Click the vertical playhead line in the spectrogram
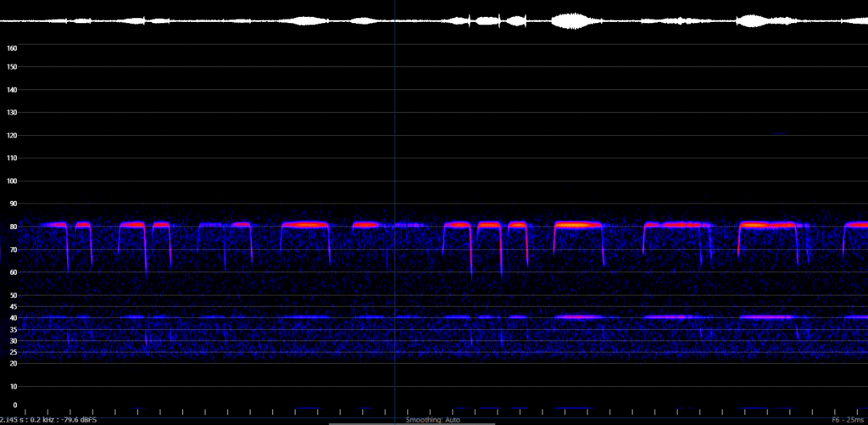 [x=394, y=212]
